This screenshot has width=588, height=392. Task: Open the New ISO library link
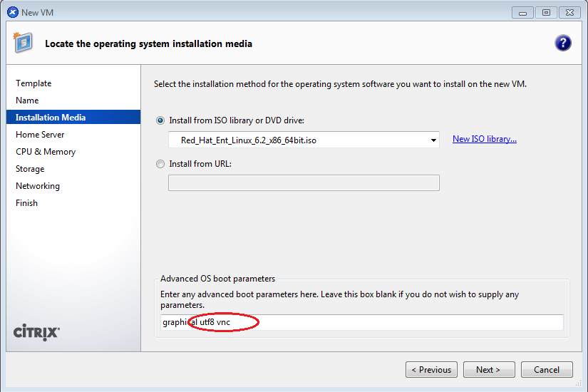(x=484, y=139)
